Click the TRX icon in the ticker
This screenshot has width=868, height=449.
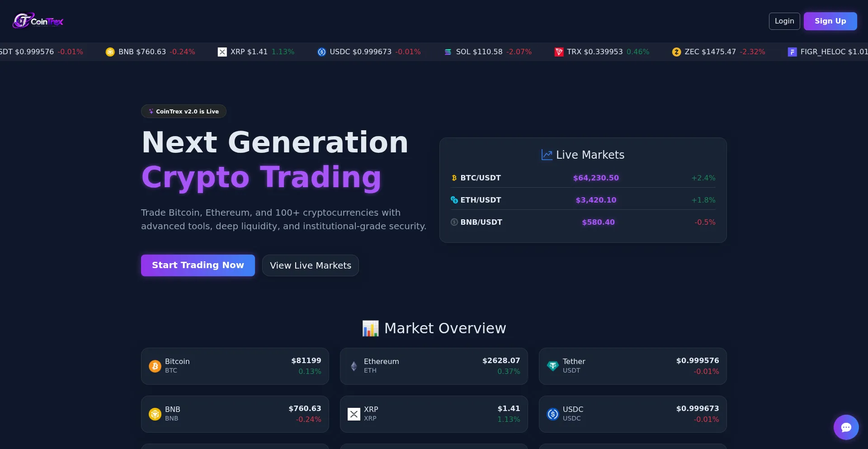click(x=559, y=52)
